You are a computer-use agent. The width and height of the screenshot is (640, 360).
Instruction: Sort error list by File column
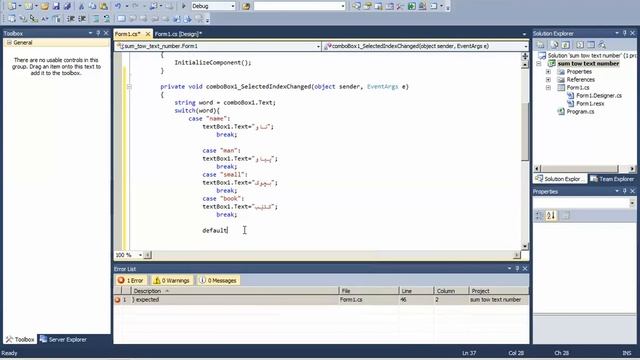(x=369, y=291)
